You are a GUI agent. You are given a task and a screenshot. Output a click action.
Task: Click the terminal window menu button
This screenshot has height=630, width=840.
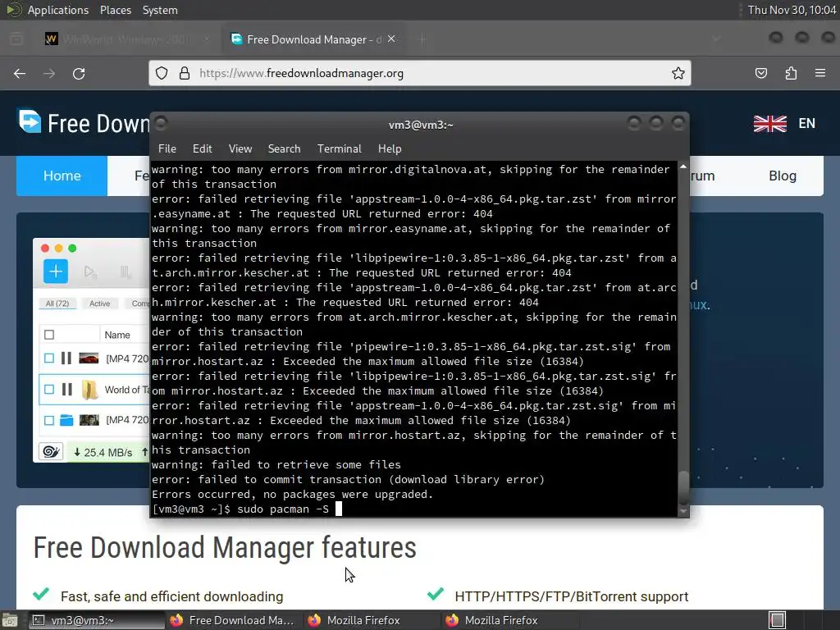coord(161,124)
